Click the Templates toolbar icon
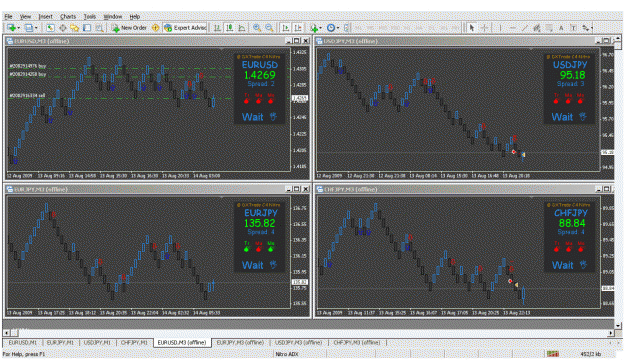 point(346,28)
